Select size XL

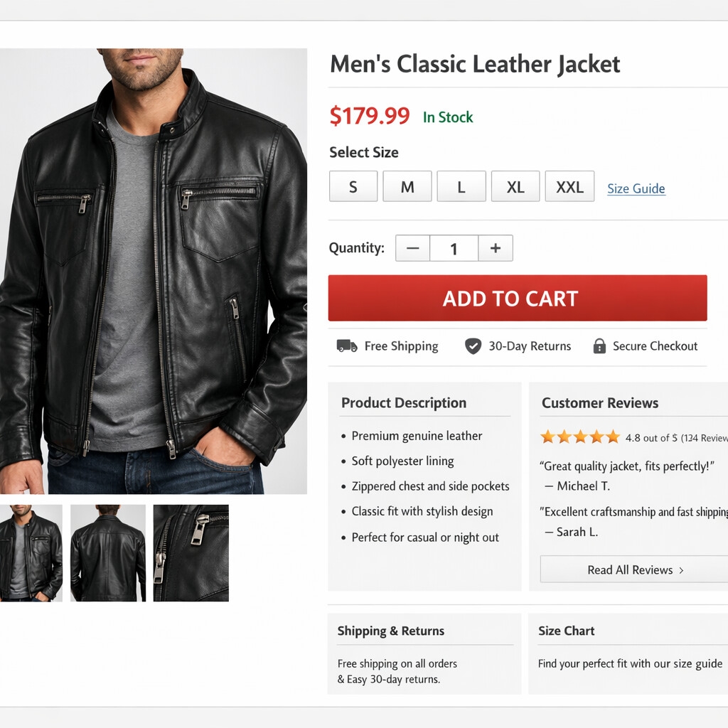pos(515,187)
